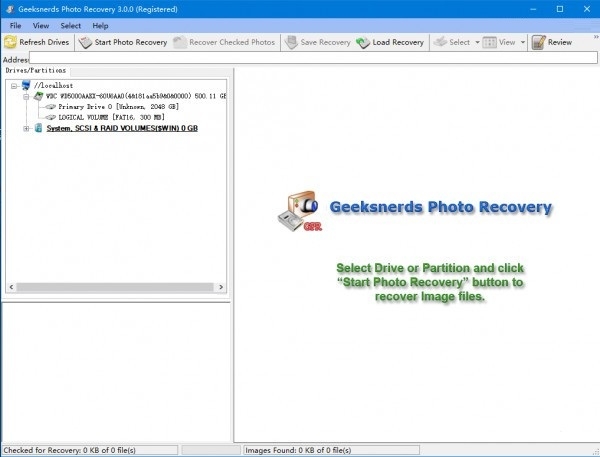Click the Recover Checked Photos icon
Viewport: 600px width, 457px height.
coord(180,42)
